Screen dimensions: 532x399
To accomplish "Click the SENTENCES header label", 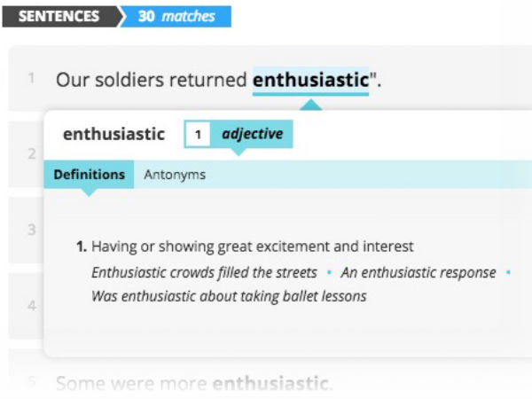I will [x=59, y=17].
